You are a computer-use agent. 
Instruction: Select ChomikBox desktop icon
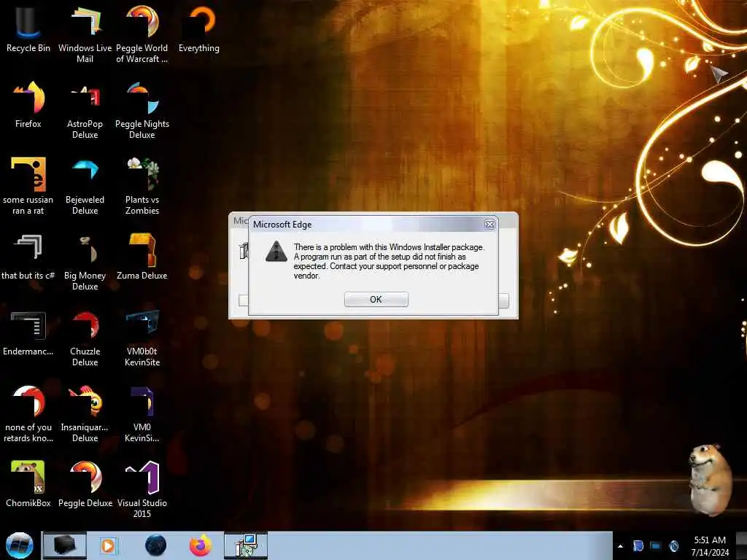pos(28,484)
